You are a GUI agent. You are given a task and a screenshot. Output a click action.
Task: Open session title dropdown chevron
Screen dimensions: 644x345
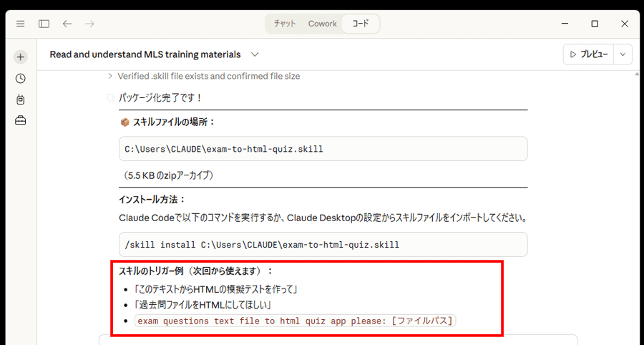coord(255,54)
